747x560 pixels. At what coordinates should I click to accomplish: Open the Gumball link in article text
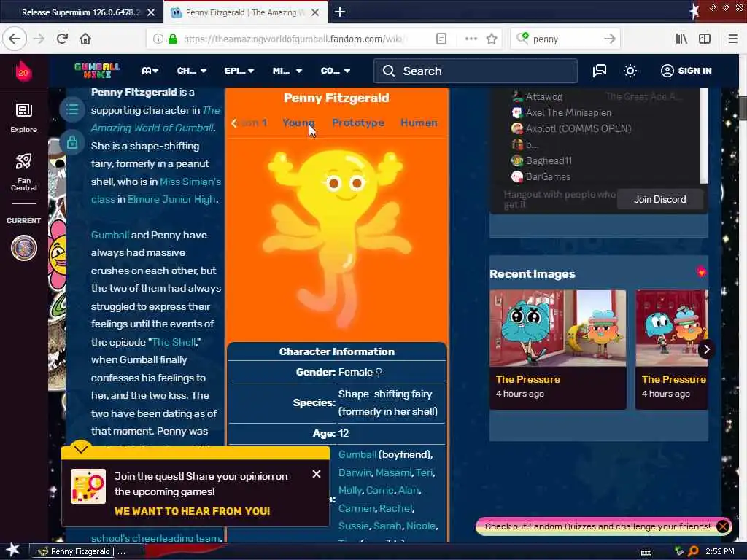pyautogui.click(x=109, y=235)
